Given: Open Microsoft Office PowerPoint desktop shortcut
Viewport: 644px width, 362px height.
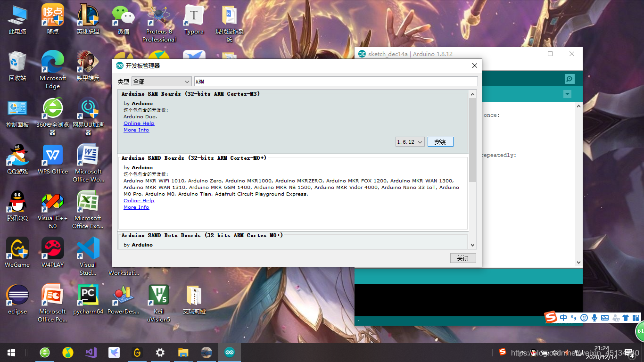Looking at the screenshot, I should [x=53, y=304].
